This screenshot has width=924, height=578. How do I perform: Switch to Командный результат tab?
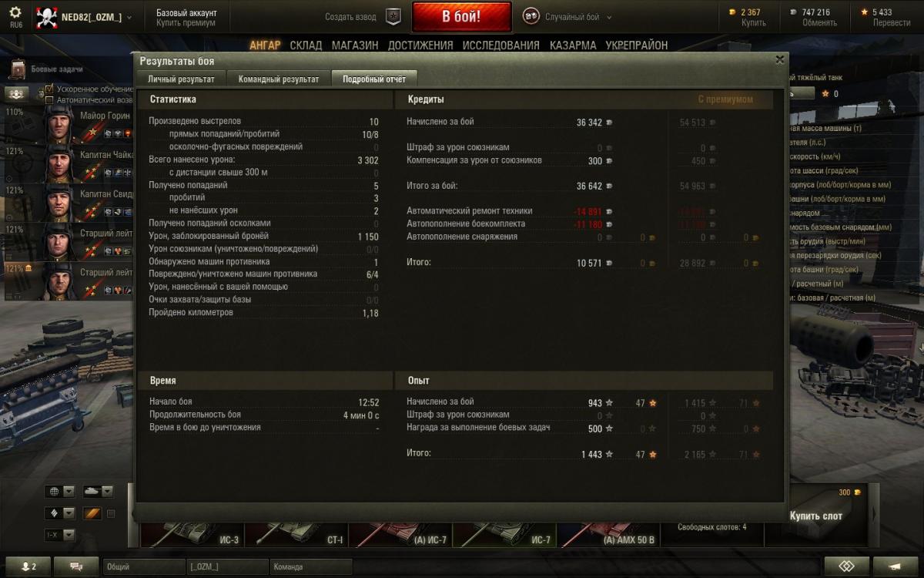[279, 79]
